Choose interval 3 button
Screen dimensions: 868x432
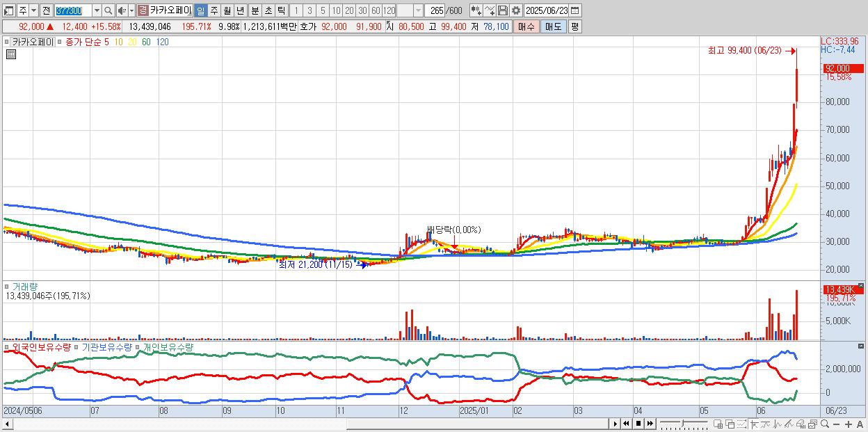click(310, 10)
